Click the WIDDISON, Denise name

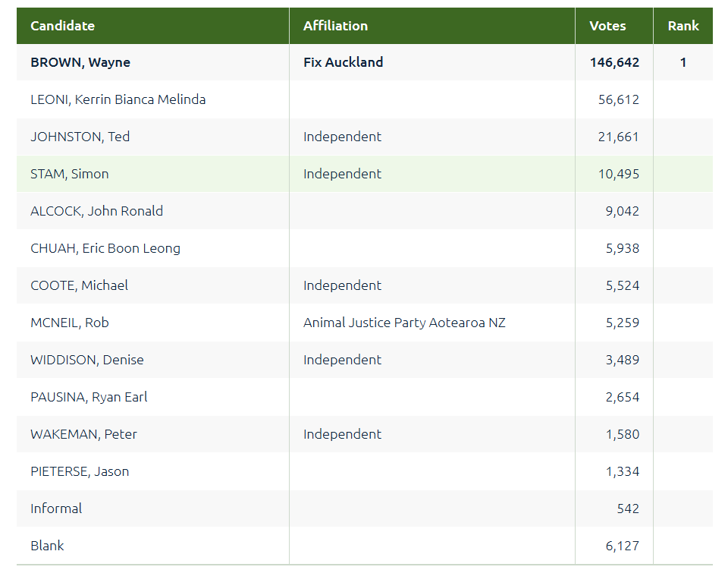[x=87, y=360]
